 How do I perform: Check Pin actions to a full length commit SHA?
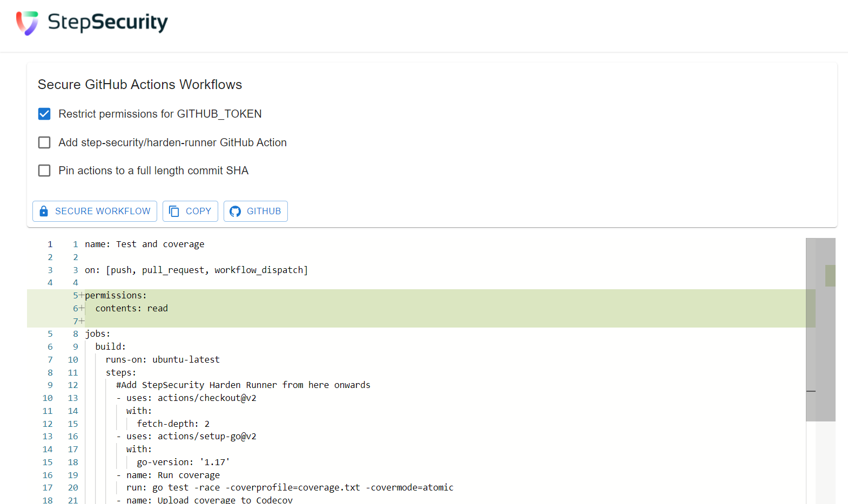tap(44, 171)
